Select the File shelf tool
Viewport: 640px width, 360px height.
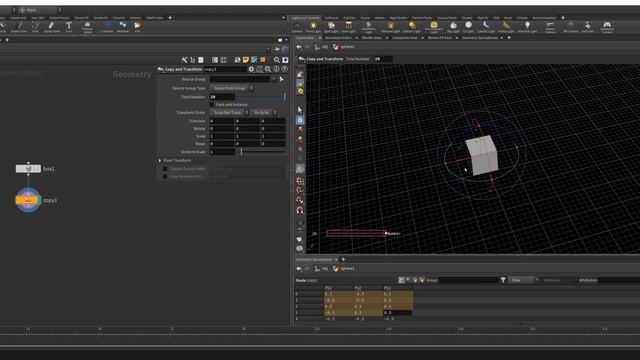[138, 27]
